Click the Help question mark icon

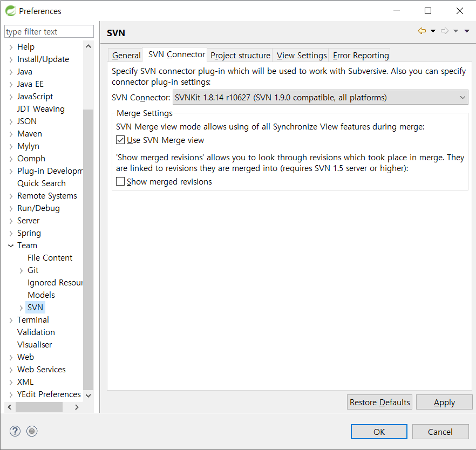click(15, 431)
